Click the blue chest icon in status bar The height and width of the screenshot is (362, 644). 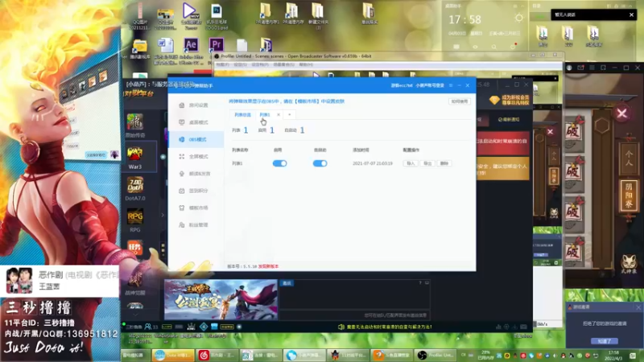[x=214, y=327]
